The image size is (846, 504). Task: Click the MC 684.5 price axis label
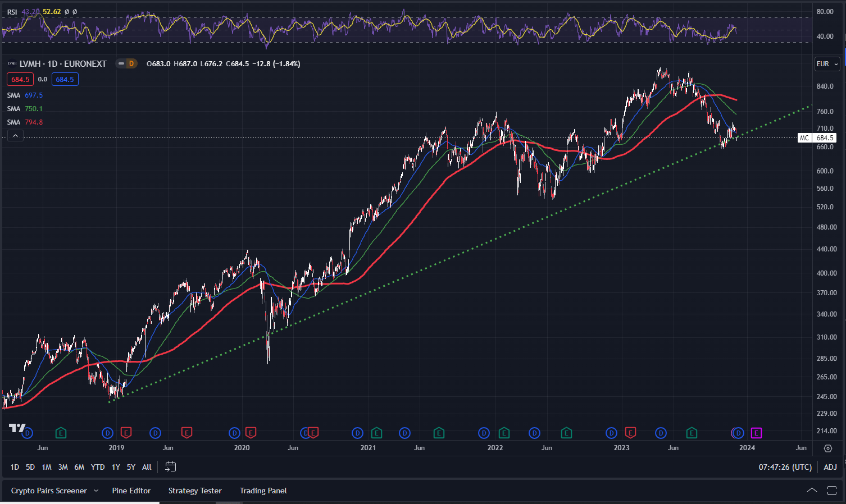pyautogui.click(x=817, y=138)
